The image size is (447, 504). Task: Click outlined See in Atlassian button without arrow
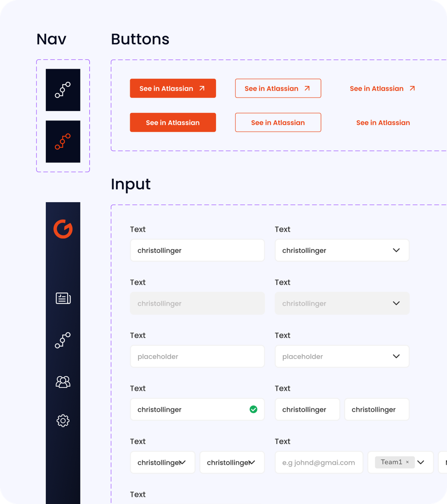pyautogui.click(x=278, y=123)
